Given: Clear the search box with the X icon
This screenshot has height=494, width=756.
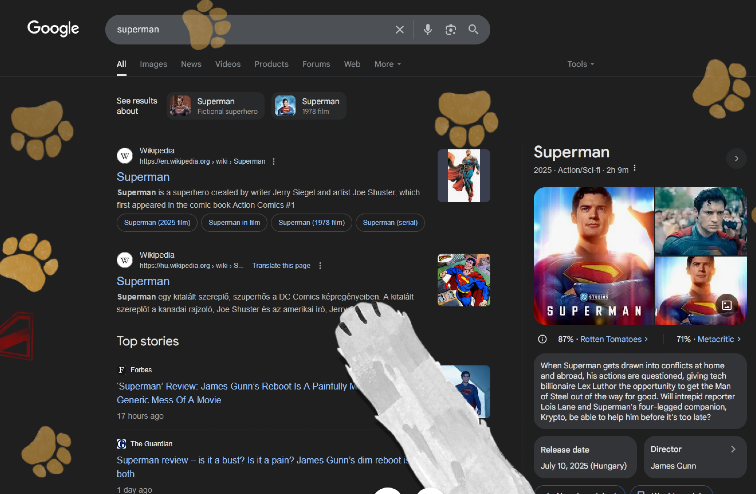Looking at the screenshot, I should pyautogui.click(x=400, y=29).
